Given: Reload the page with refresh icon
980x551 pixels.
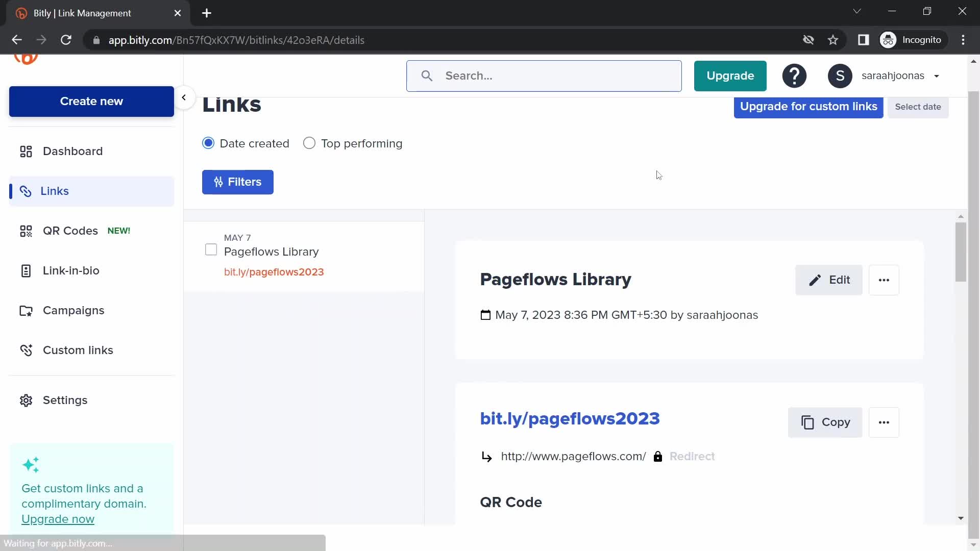Looking at the screenshot, I should 66,40.
